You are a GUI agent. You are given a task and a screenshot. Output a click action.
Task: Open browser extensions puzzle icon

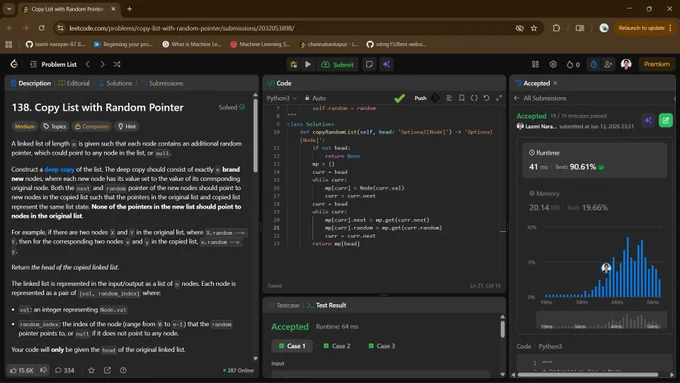556,28
